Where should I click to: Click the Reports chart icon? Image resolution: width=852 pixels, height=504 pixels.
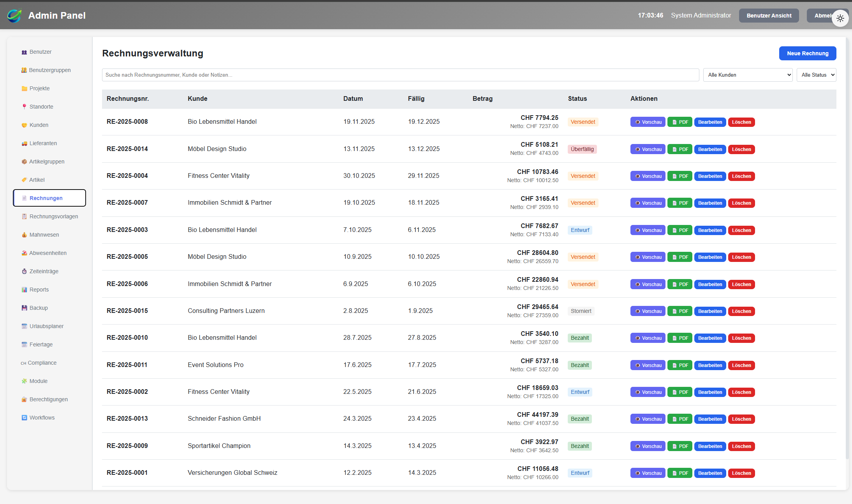pyautogui.click(x=24, y=290)
